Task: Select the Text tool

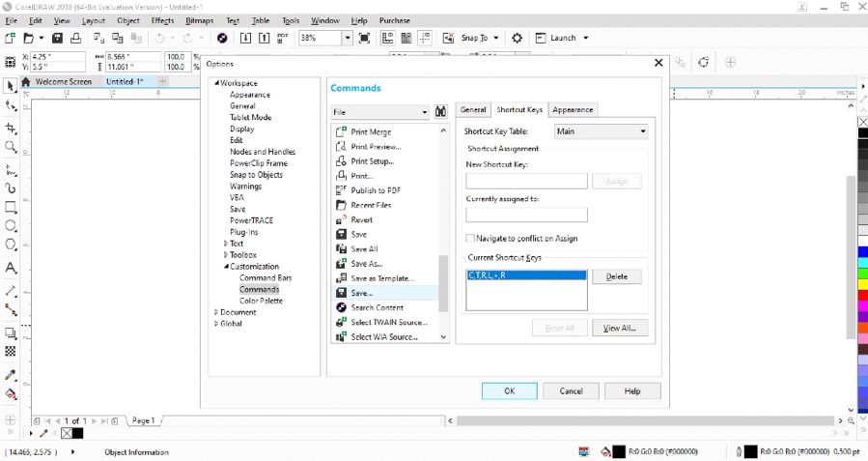Action: 10,268
